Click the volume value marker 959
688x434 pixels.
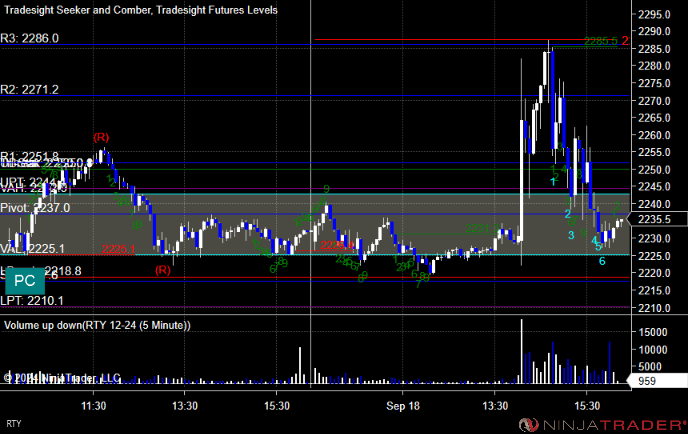pos(657,381)
